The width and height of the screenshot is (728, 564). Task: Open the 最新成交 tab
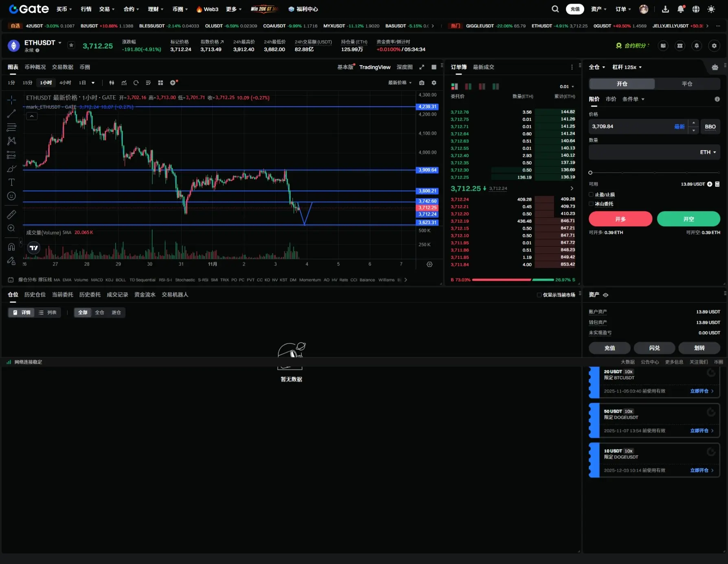pos(484,67)
